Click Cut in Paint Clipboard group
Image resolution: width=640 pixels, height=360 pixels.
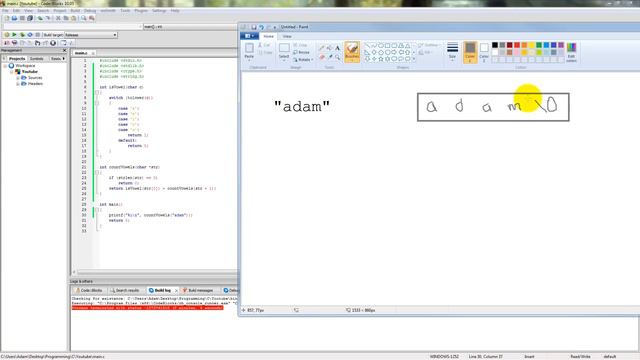pos(264,45)
